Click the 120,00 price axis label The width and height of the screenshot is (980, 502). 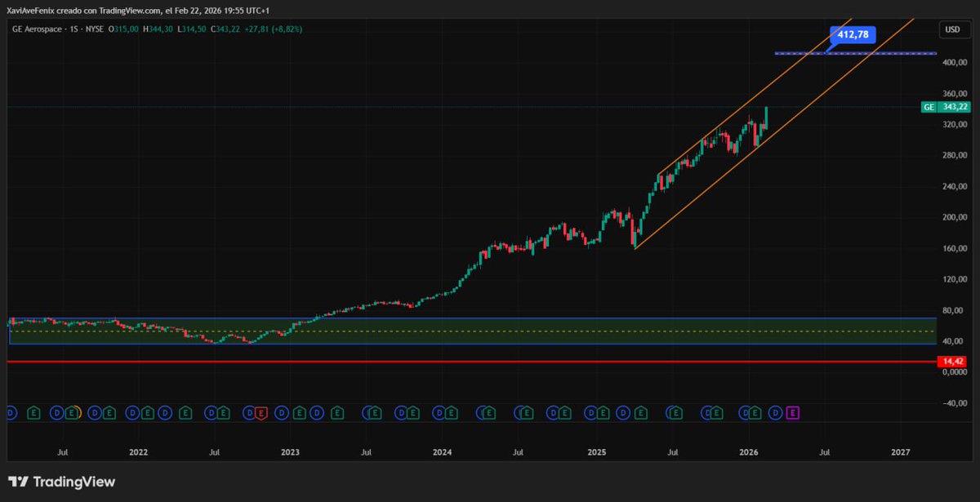coord(954,279)
